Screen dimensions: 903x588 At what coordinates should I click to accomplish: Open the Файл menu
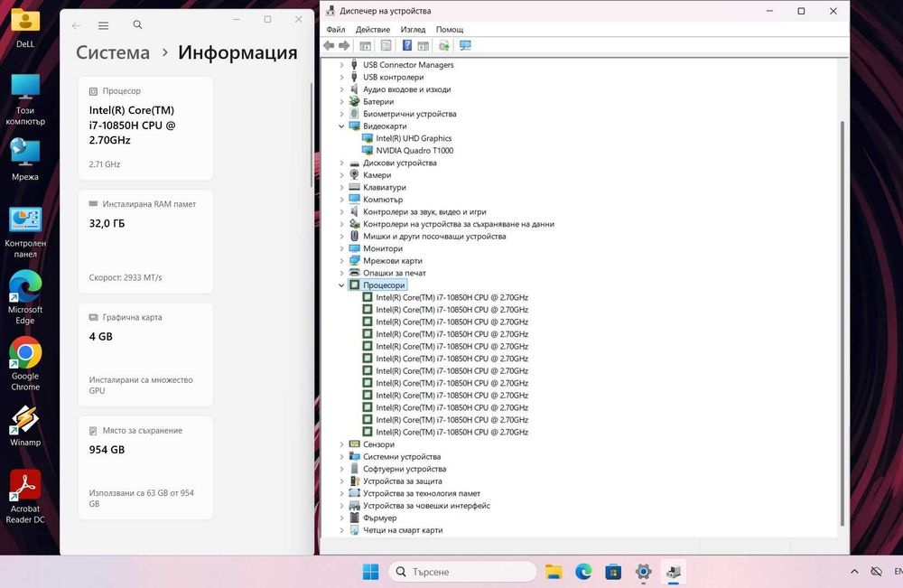point(336,30)
